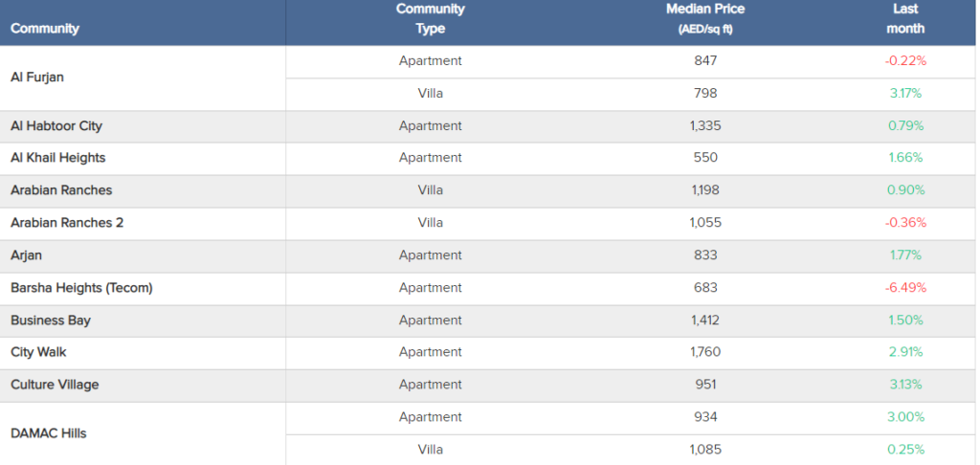Screen dimensions: 980x465
Task: Click the 1,760 median price value
Action: pyautogui.click(x=705, y=352)
